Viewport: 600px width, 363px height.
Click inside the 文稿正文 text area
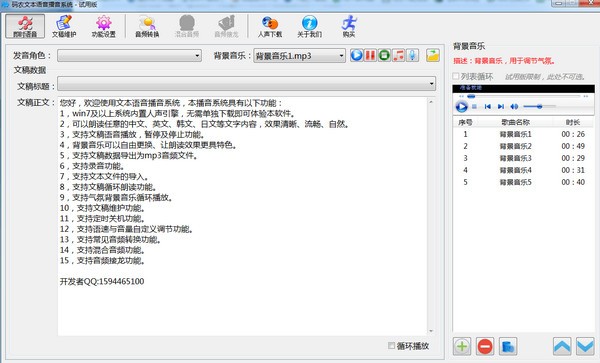(242, 216)
